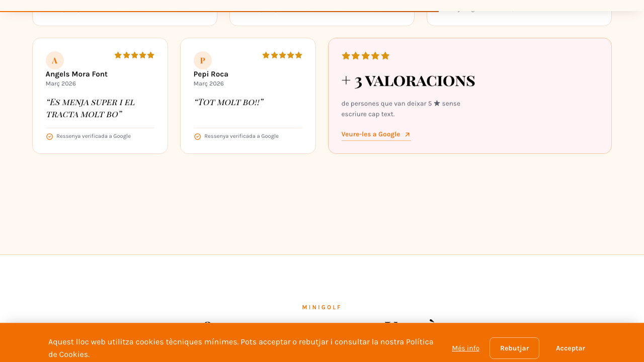
Task: Click Març 2026 under Angels Mora Font
Action: pyautogui.click(x=61, y=83)
